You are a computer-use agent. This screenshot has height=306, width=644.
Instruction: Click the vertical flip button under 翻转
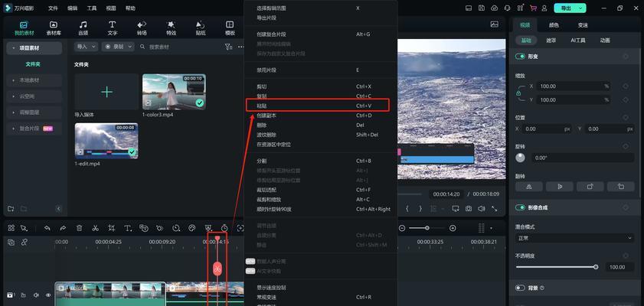coord(560,187)
